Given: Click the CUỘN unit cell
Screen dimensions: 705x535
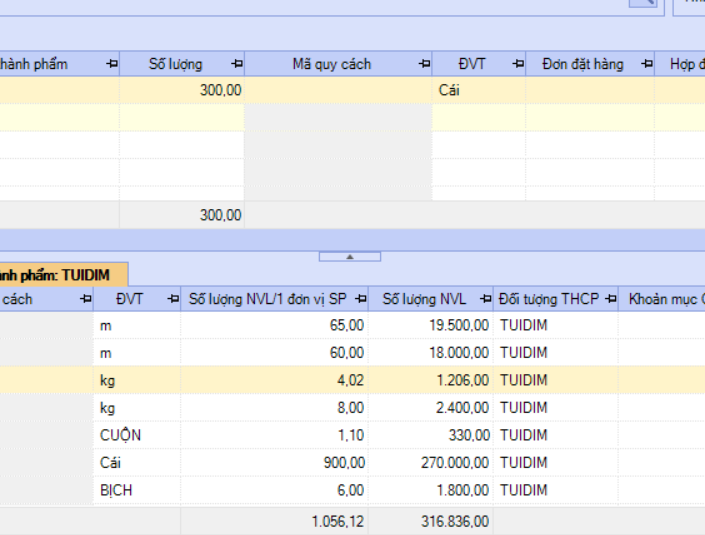Looking at the screenshot, I should coord(137,435).
